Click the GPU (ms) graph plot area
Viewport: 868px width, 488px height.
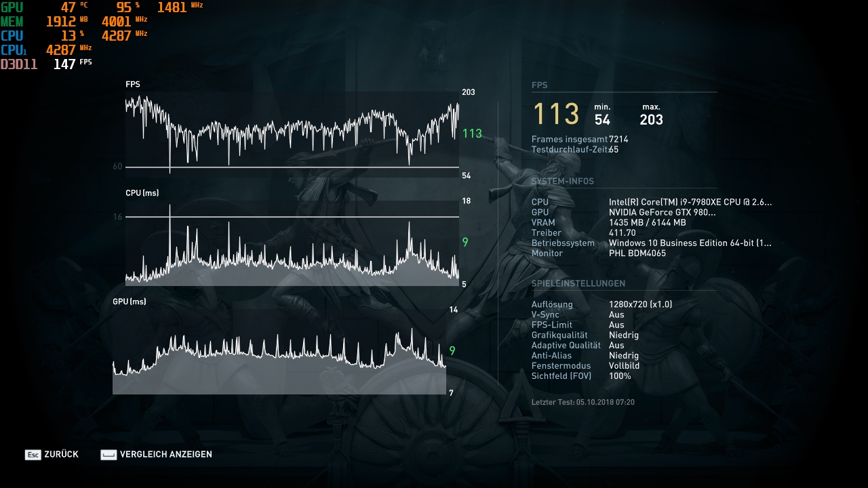pos(279,352)
